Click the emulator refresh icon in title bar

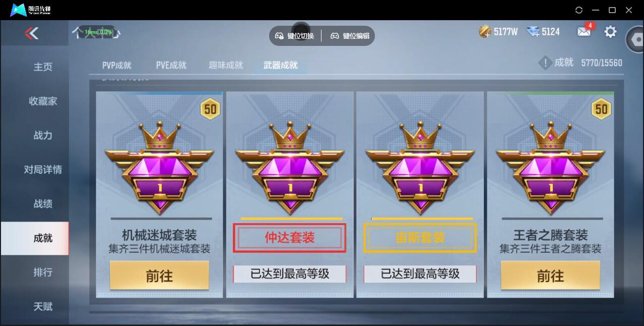coord(579,10)
